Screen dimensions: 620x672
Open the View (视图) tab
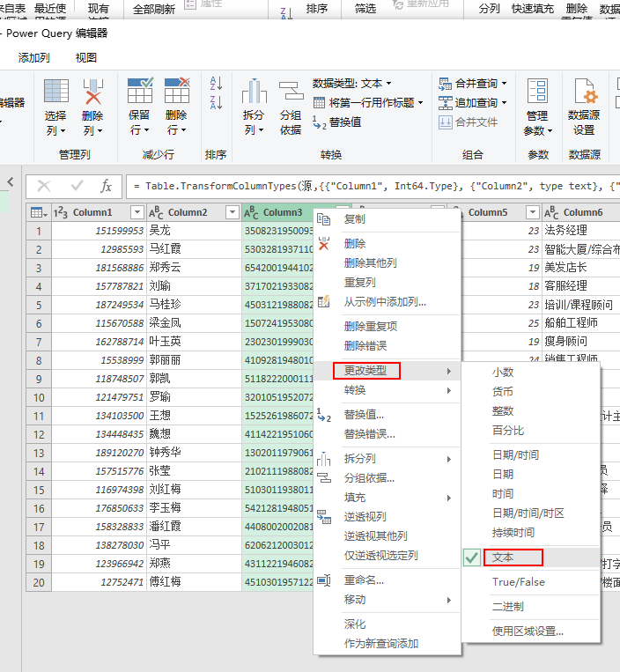pyautogui.click(x=86, y=58)
